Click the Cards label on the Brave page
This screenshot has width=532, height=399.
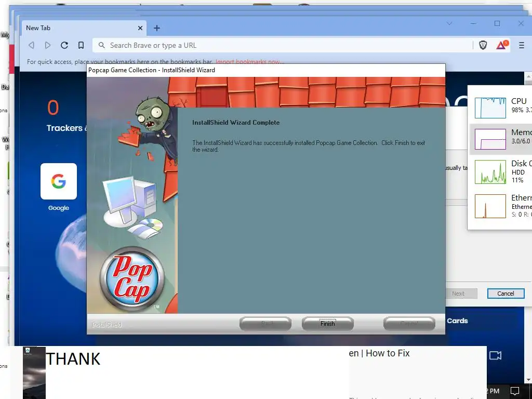pos(457,321)
